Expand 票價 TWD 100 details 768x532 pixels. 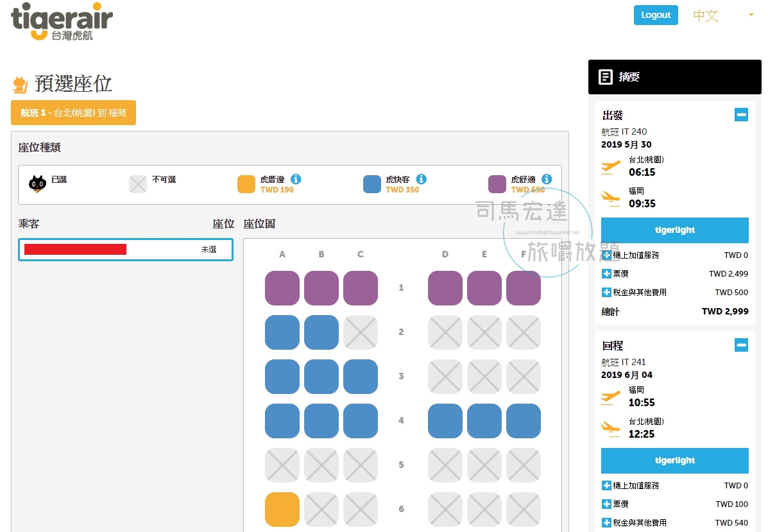coord(607,504)
